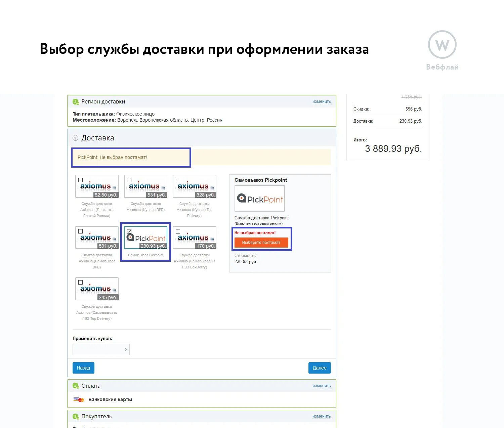The image size is (504, 428).
Task: Click изменить link in Регион доставки
Action: pyautogui.click(x=322, y=101)
